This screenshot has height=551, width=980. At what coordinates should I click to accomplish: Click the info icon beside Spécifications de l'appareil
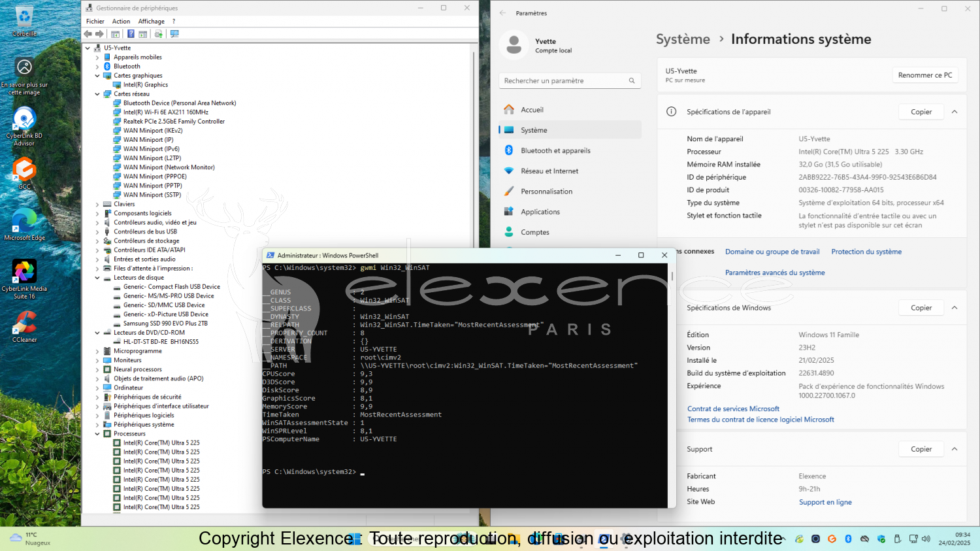[x=671, y=112]
